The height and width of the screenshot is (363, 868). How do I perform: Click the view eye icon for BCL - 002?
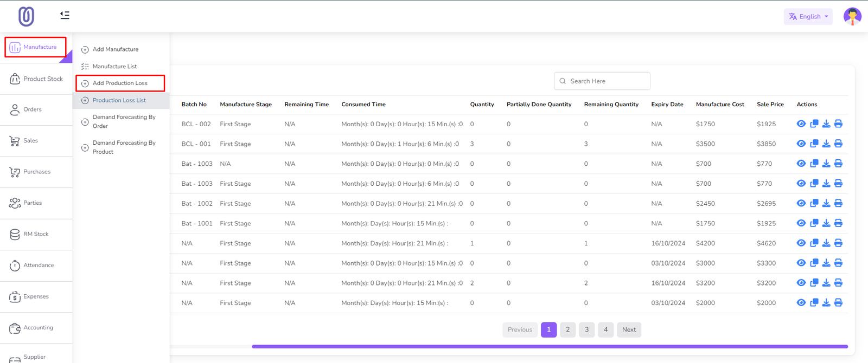click(x=801, y=124)
